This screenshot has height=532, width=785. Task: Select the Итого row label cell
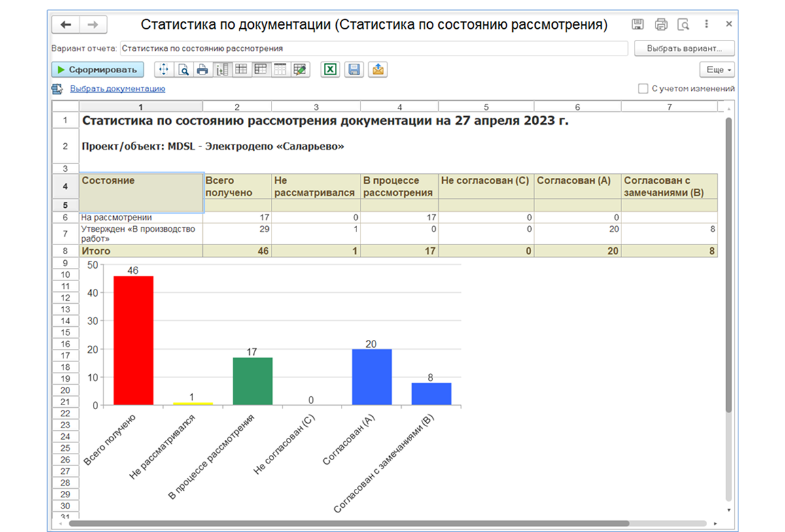pyautogui.click(x=141, y=251)
